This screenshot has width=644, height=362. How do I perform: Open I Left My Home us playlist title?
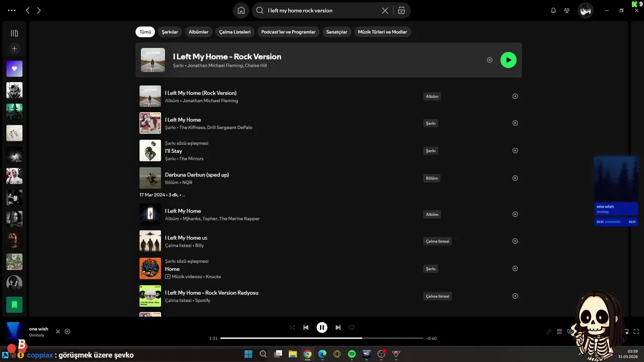click(186, 238)
